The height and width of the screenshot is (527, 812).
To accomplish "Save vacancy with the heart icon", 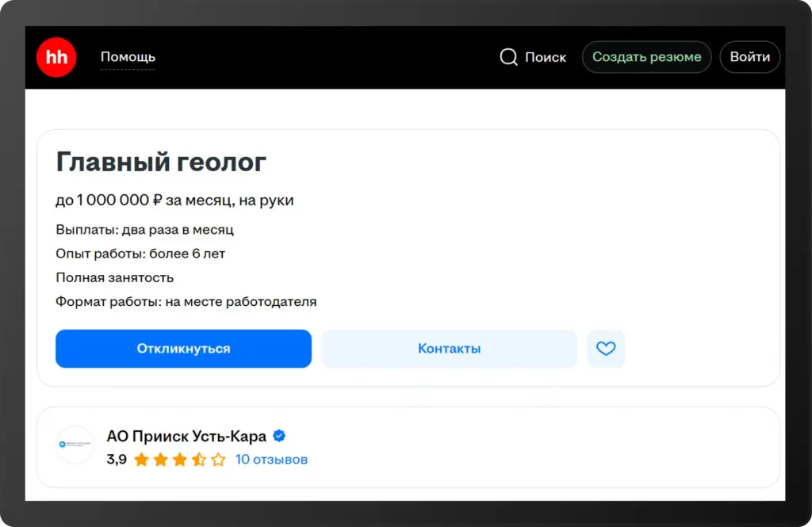I will click(x=606, y=349).
